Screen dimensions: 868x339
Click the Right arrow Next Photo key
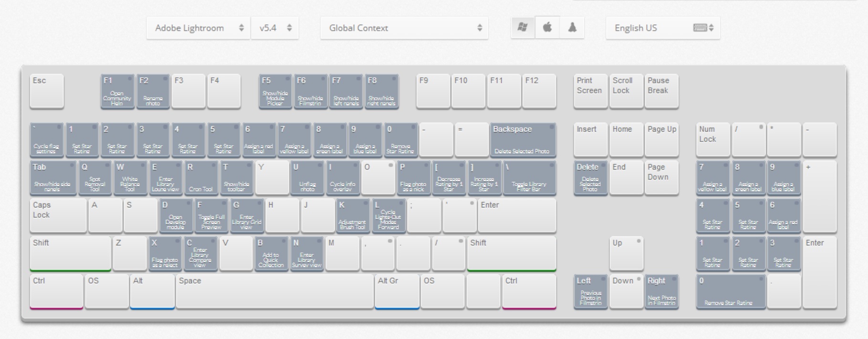tap(661, 291)
